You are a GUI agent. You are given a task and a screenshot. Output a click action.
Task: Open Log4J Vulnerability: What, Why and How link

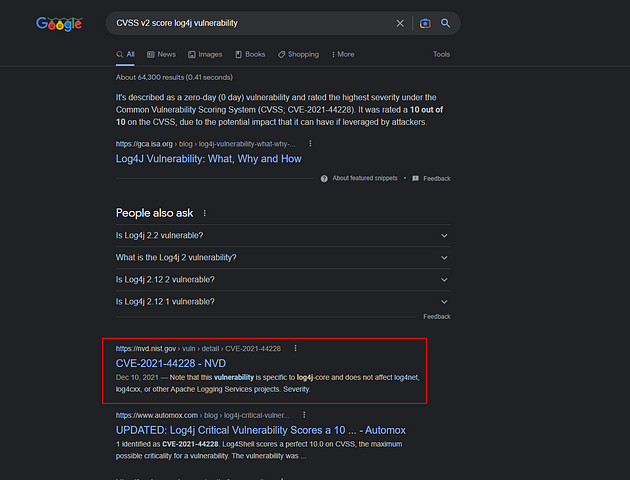[x=209, y=159]
